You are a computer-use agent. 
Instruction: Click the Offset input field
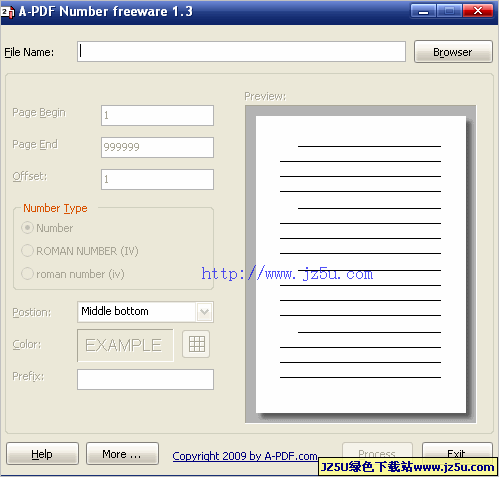(x=157, y=179)
